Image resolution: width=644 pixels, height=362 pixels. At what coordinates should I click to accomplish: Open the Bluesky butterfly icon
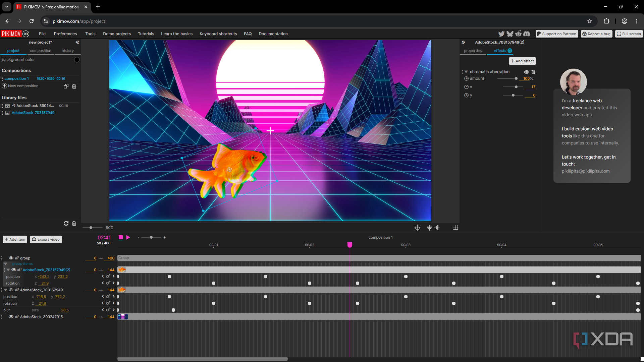coord(510,34)
